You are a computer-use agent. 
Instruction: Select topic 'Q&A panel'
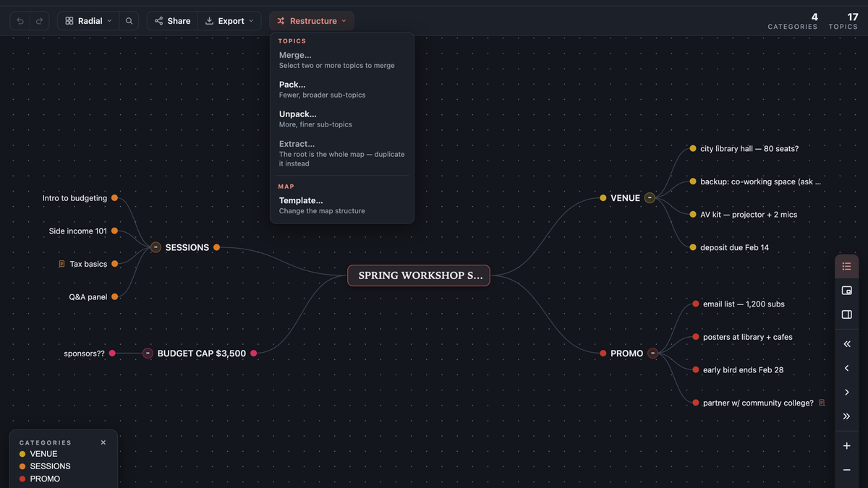(88, 297)
